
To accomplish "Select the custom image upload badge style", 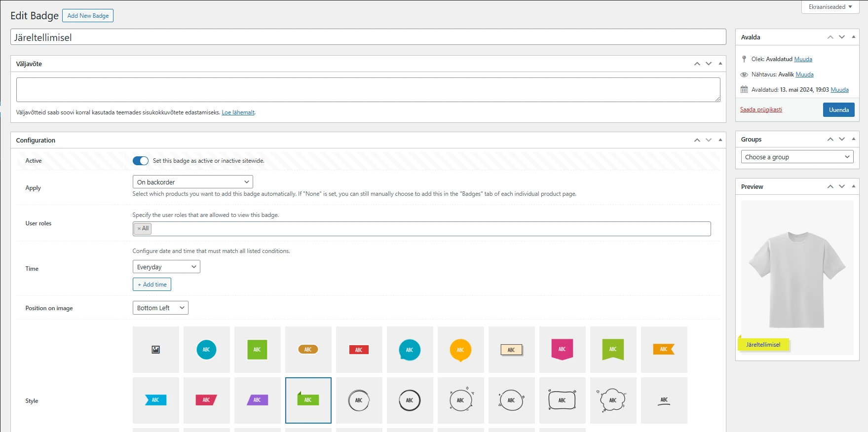I will click(x=155, y=350).
